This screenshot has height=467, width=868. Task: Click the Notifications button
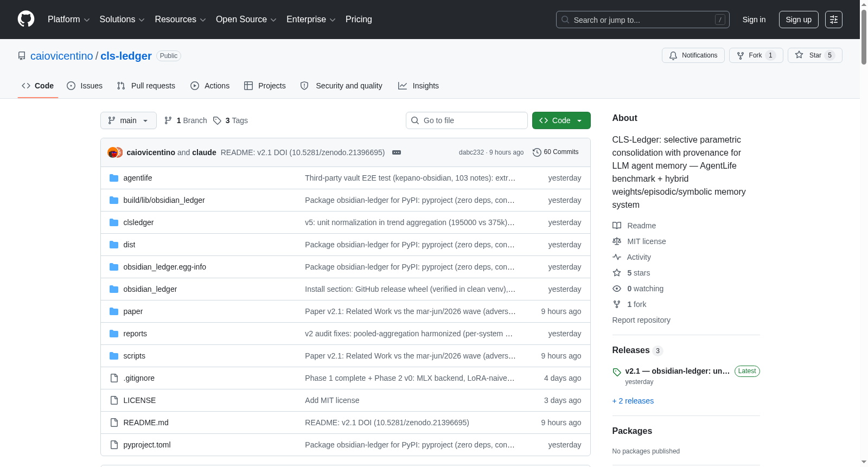click(x=693, y=55)
